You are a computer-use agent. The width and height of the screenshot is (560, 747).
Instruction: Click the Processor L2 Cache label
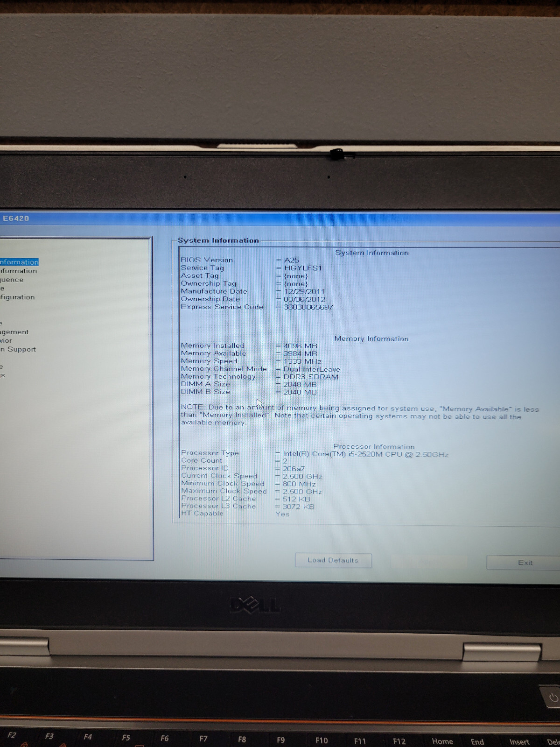tap(218, 499)
